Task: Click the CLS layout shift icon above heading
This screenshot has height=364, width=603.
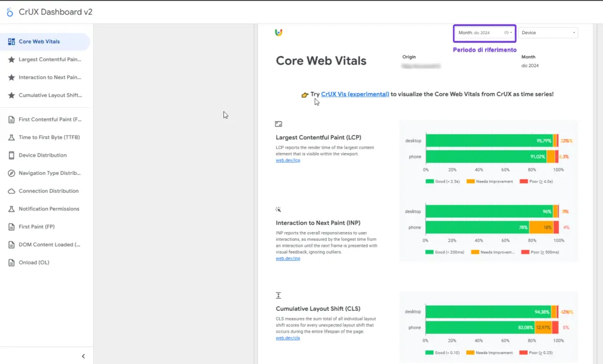Action: pos(279,295)
